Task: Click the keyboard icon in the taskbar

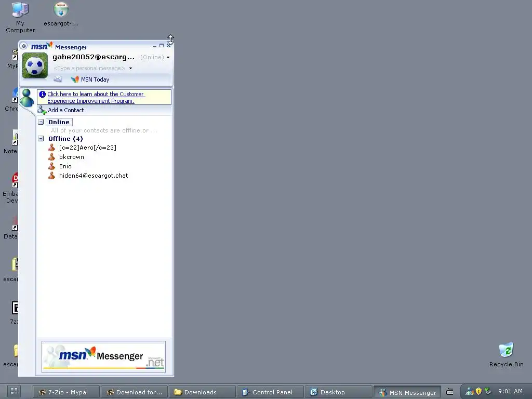Action: [x=449, y=392]
